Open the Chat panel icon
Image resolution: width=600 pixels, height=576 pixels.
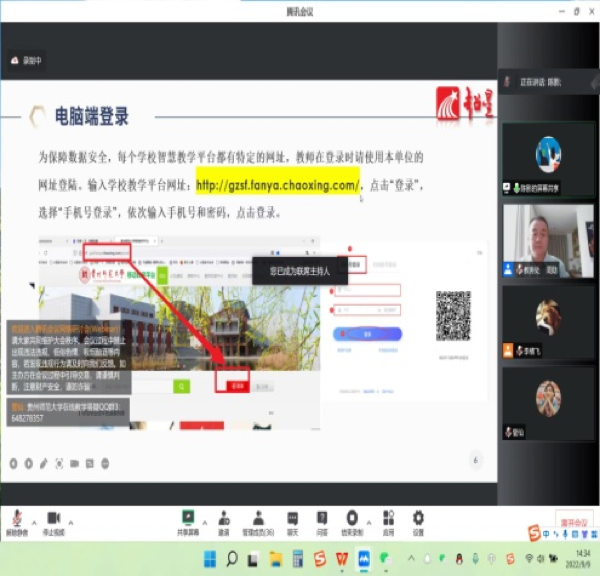(x=293, y=519)
